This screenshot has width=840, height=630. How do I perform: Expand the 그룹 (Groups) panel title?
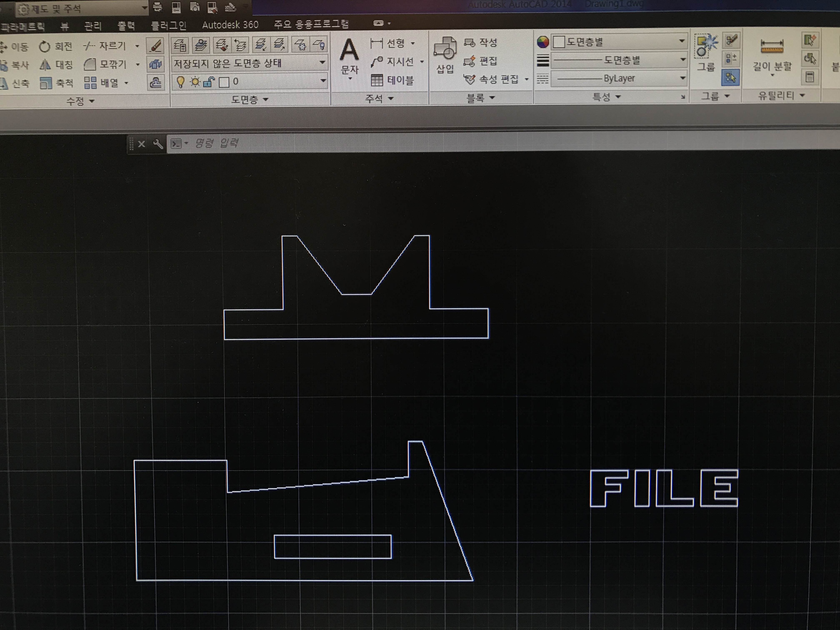[x=715, y=96]
